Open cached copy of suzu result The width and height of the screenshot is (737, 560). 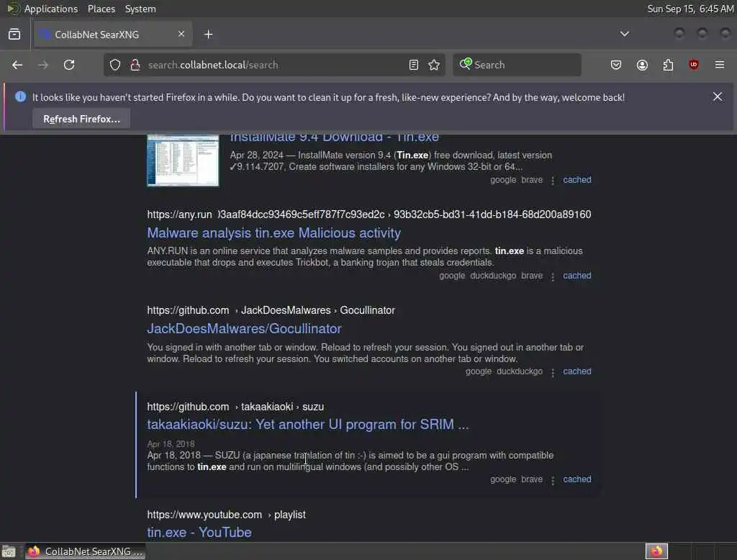point(577,479)
